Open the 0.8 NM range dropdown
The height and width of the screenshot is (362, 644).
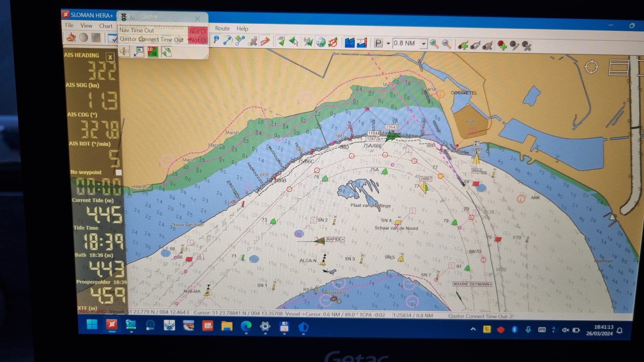424,43
